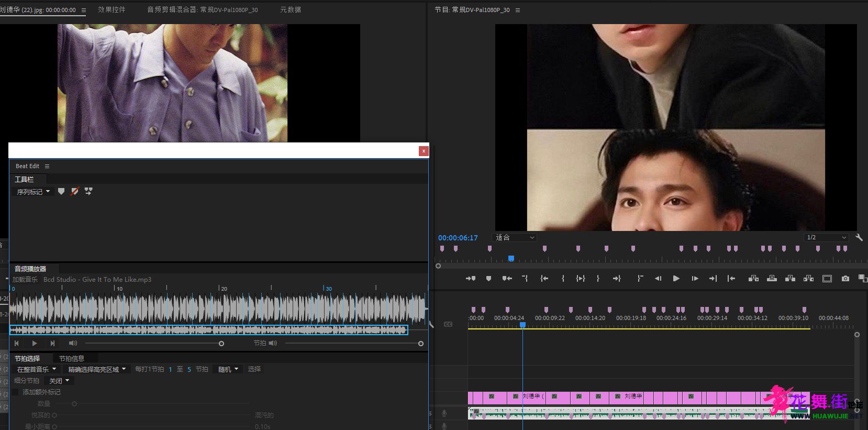Click Go to Out point icon
This screenshot has height=430, width=868.
coord(617,279)
